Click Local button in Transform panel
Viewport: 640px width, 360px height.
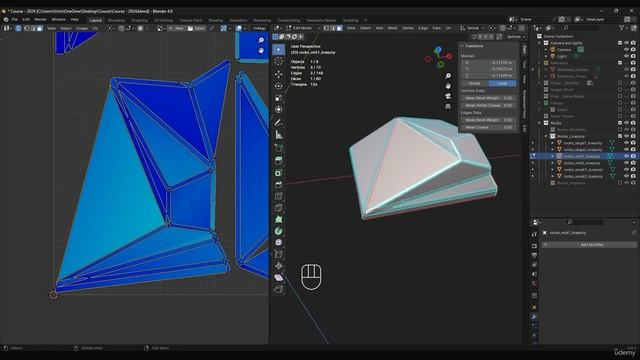[x=502, y=83]
